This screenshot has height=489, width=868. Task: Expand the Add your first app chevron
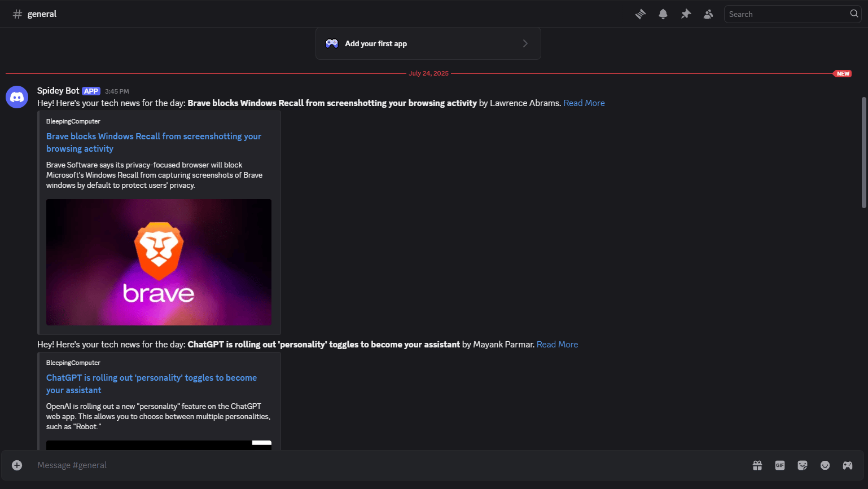click(x=525, y=43)
